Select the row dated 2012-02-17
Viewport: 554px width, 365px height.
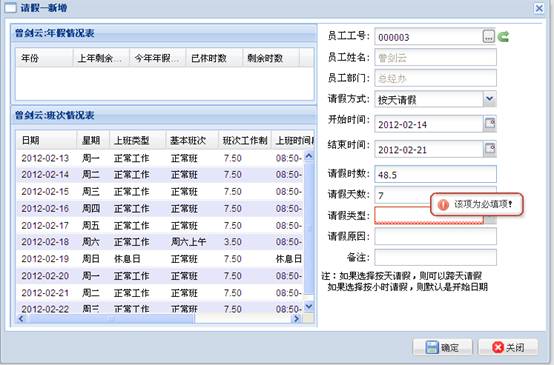coord(160,225)
